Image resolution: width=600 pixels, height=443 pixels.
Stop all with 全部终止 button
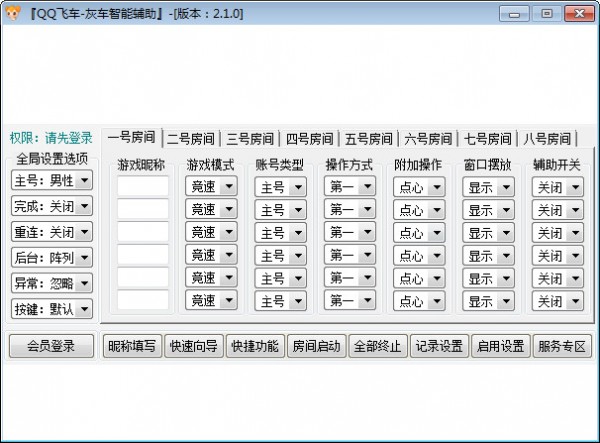click(378, 346)
